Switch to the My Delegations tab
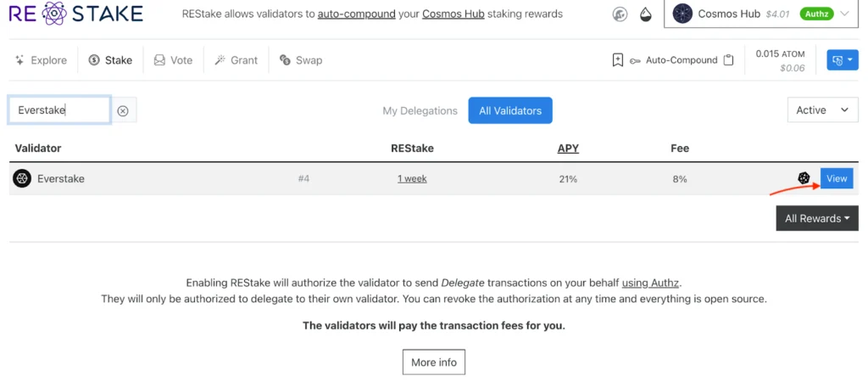868x387 pixels. pyautogui.click(x=420, y=110)
